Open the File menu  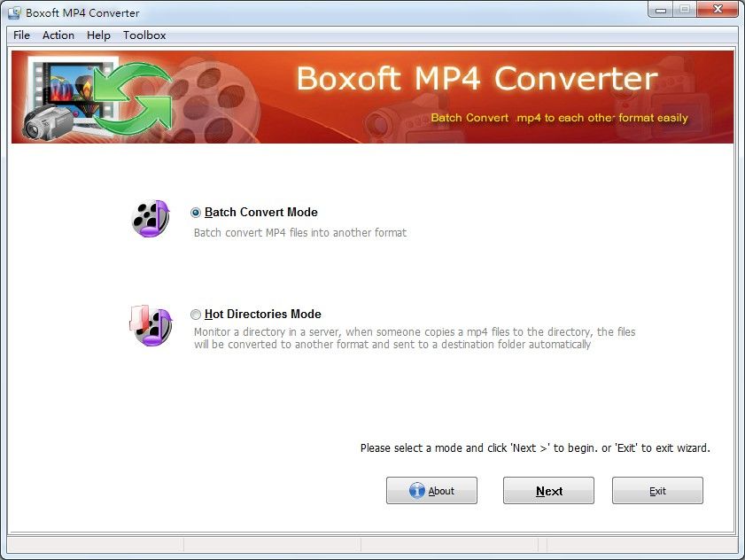21,35
